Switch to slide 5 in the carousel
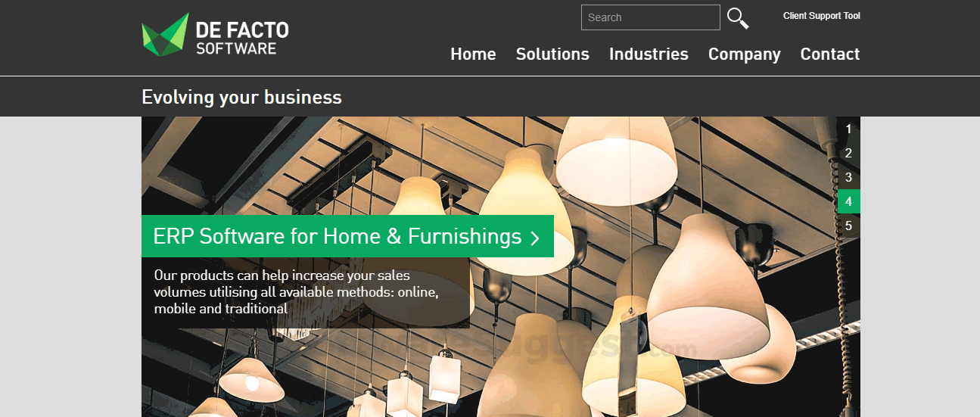Viewport: 980px width, 417px height. click(849, 226)
